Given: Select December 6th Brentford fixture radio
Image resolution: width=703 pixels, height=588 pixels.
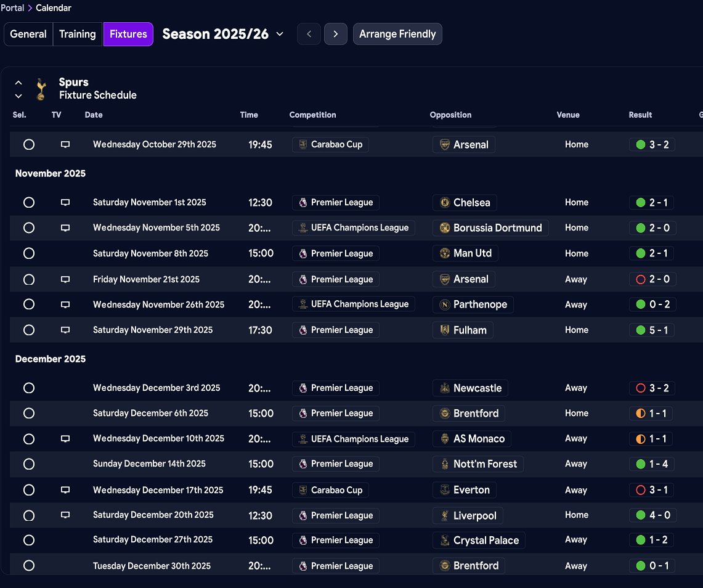Looking at the screenshot, I should [29, 413].
